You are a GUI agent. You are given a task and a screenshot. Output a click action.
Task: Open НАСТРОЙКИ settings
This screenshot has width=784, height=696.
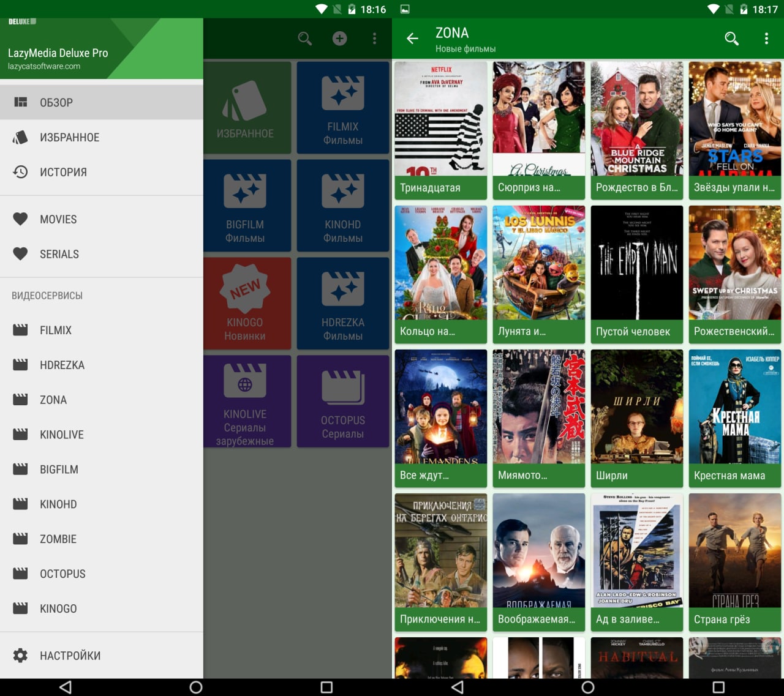pos(102,656)
